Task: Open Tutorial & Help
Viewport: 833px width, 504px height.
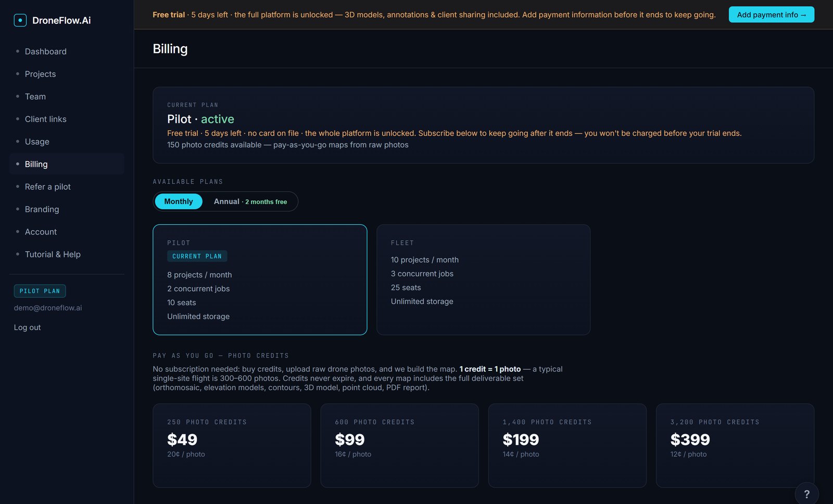Action: click(67, 254)
